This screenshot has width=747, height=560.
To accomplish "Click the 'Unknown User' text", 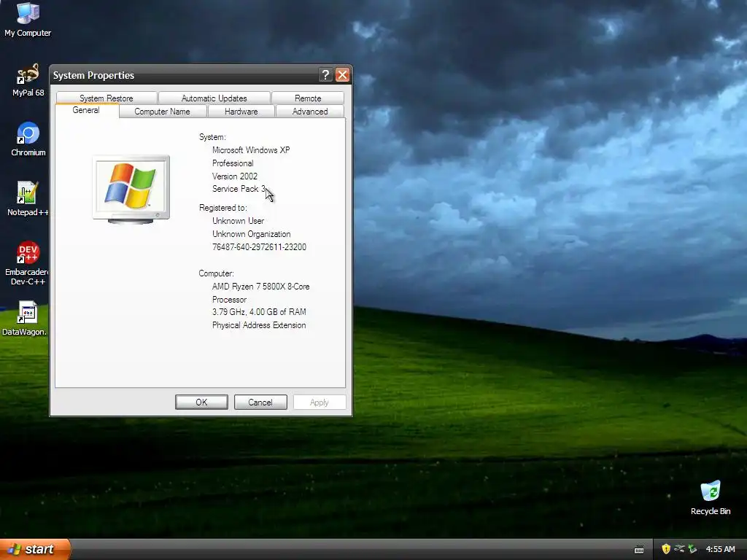I will (239, 221).
